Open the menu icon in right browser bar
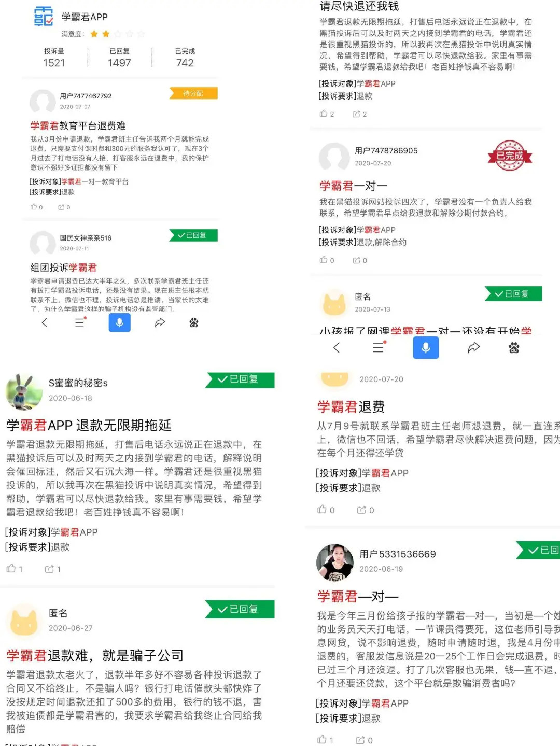Screen dimensions: 560x746 tap(379, 347)
